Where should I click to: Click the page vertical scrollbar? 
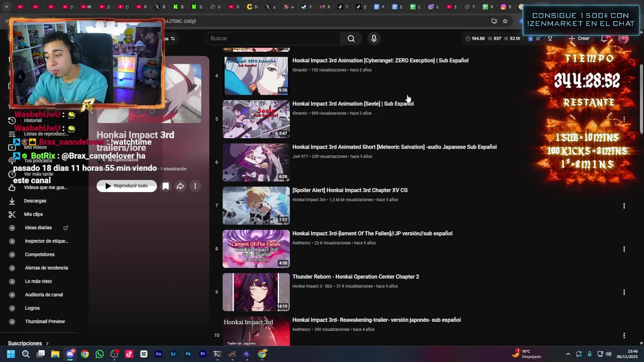[x=641, y=98]
